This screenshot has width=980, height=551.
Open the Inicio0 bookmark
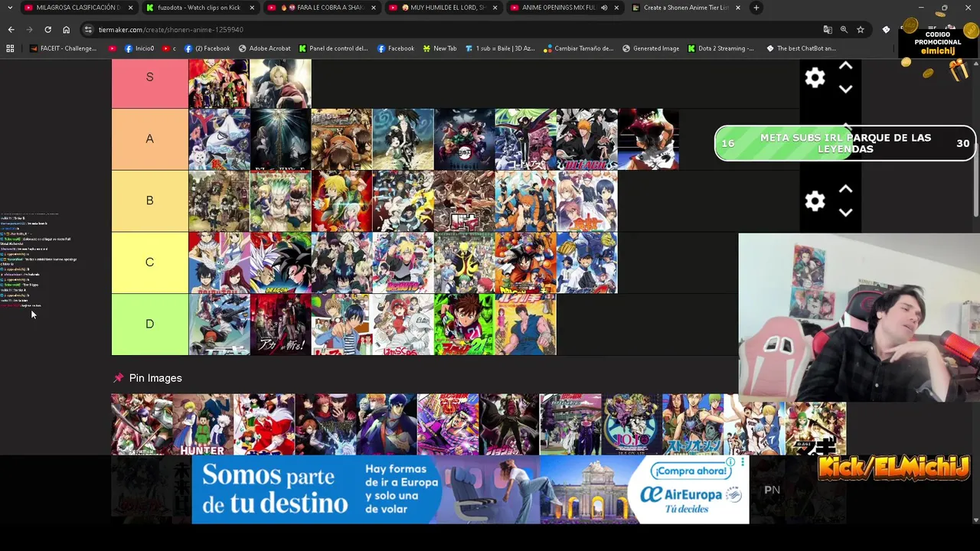(139, 48)
